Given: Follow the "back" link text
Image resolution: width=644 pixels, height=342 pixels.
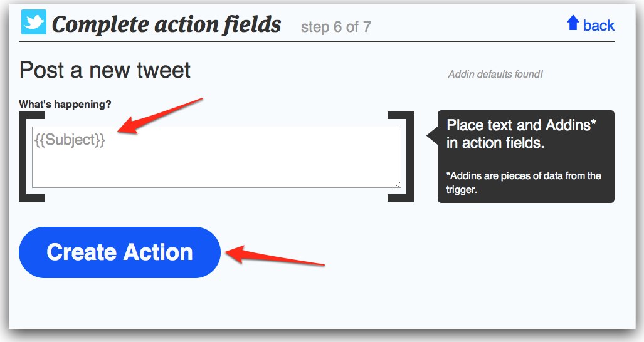Looking at the screenshot, I should (599, 25).
